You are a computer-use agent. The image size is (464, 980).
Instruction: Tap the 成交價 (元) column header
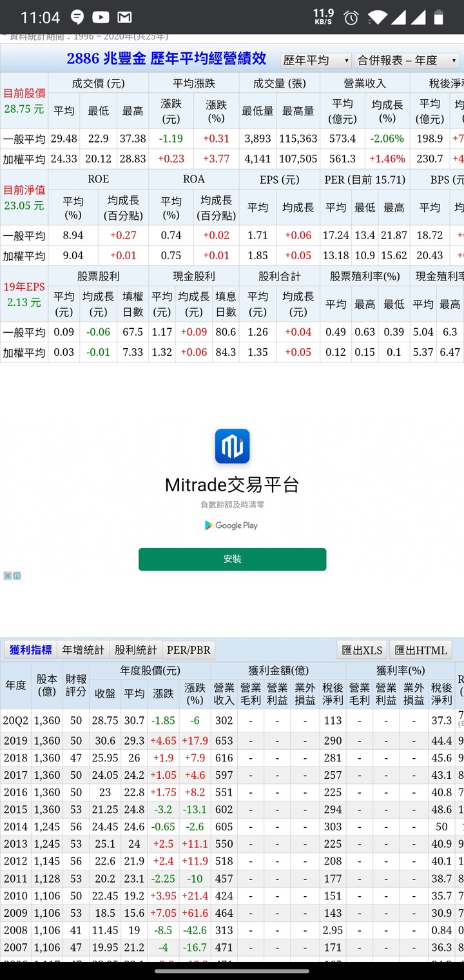(x=99, y=83)
